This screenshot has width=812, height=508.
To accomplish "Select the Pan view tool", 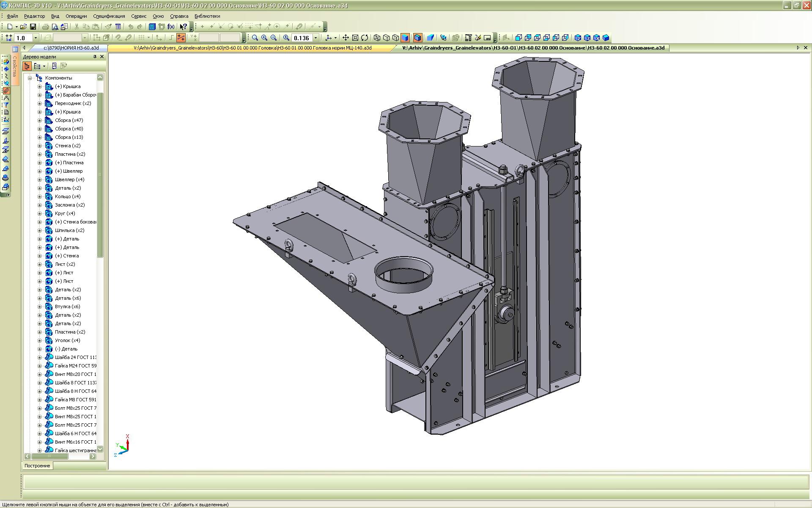I will point(346,38).
